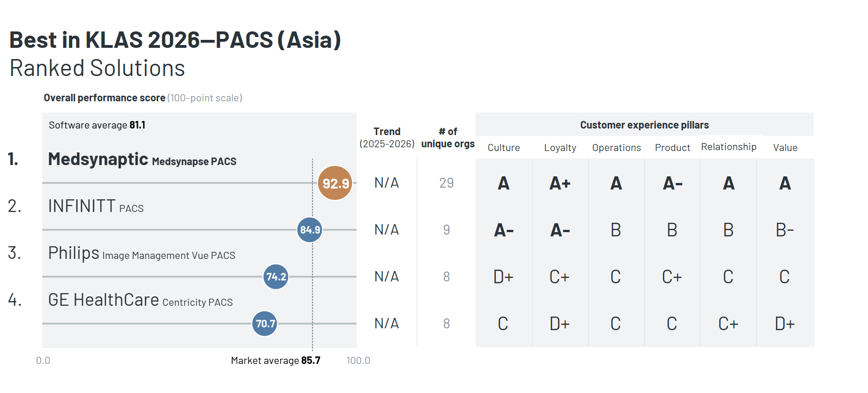Image resolution: width=868 pixels, height=393 pixels.
Task: Click the orange 92.9 score bubble
Action: [x=335, y=183]
